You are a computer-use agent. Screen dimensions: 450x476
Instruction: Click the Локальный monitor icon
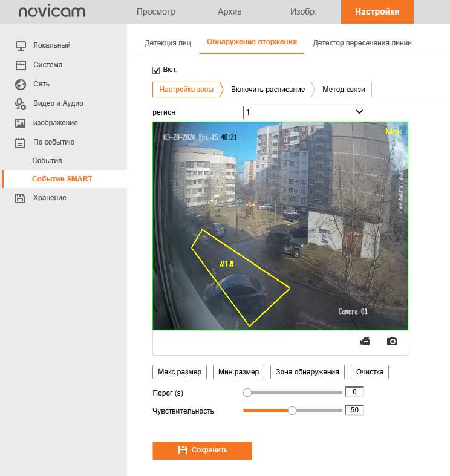pos(21,45)
